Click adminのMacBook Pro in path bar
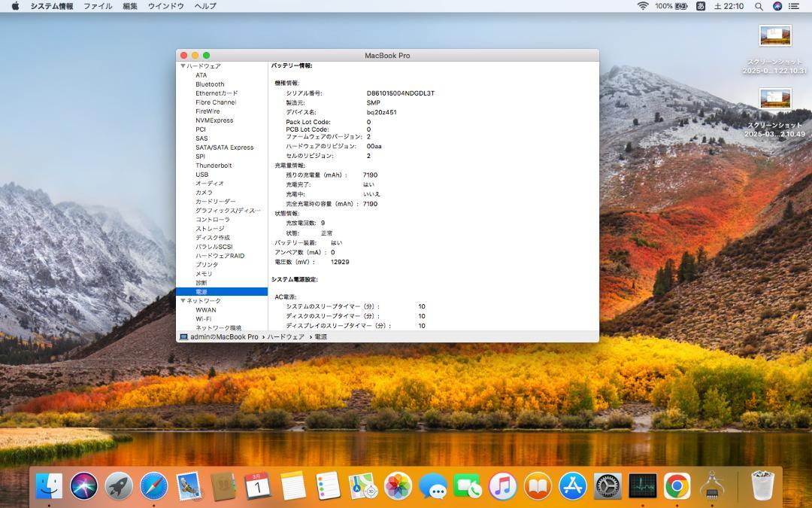Viewport: 812px width, 508px height. (x=219, y=337)
